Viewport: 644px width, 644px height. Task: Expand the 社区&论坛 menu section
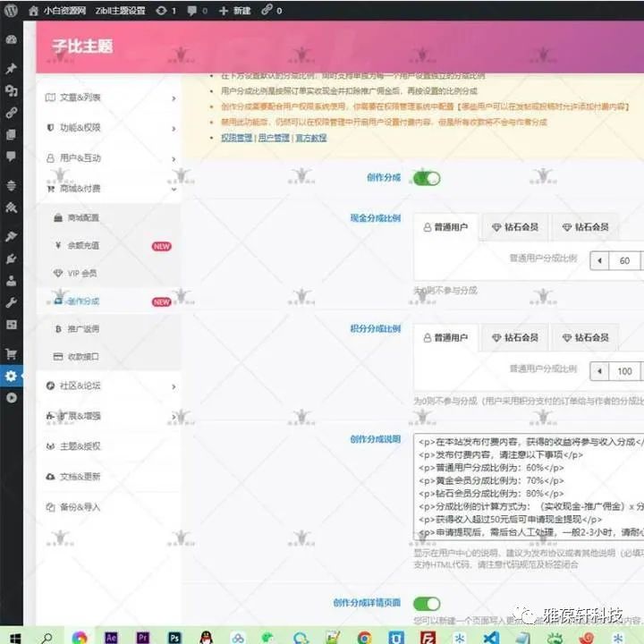109,386
